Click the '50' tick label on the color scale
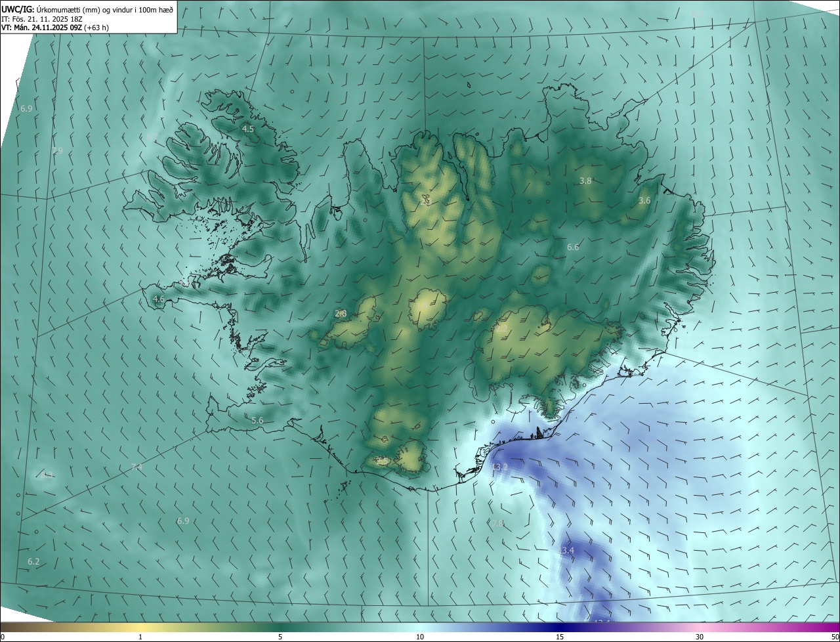 835,637
